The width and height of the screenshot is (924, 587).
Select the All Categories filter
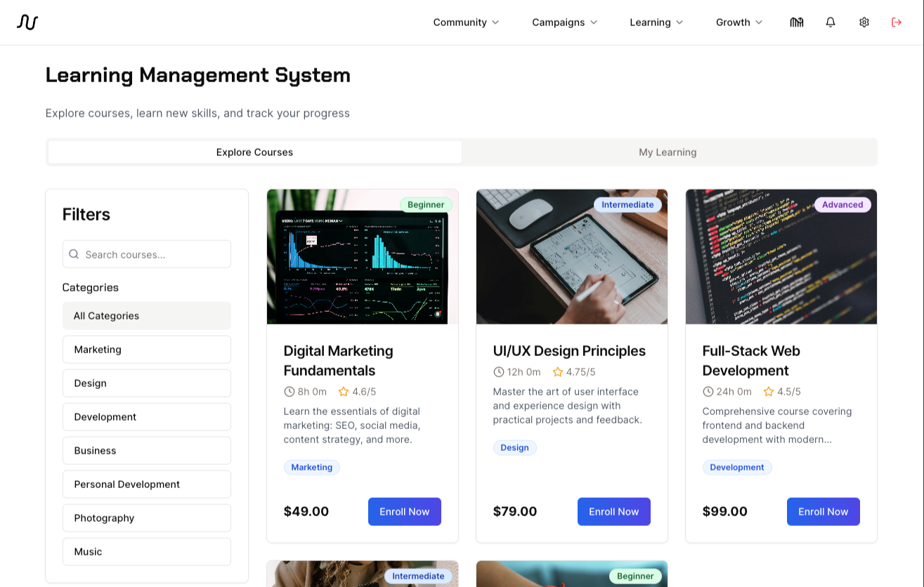point(147,316)
